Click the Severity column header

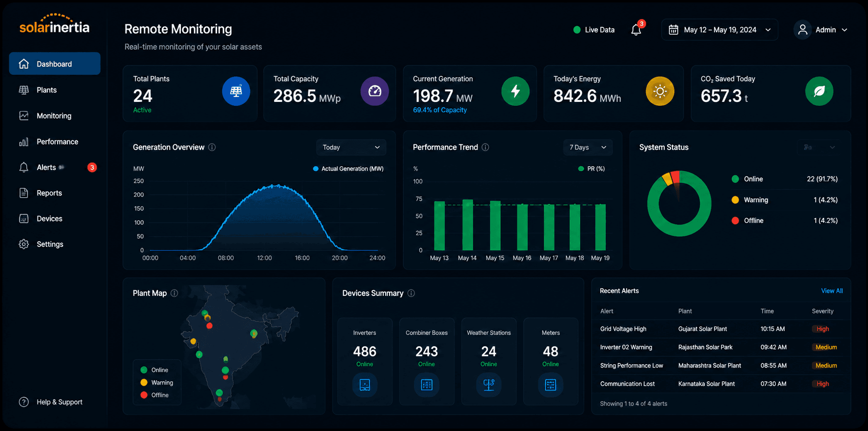823,311
